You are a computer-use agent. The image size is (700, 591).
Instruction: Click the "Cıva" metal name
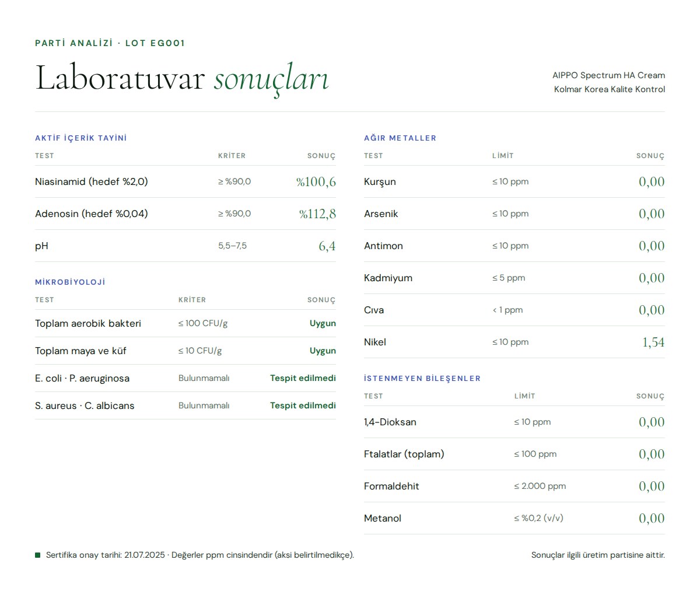pos(374,310)
